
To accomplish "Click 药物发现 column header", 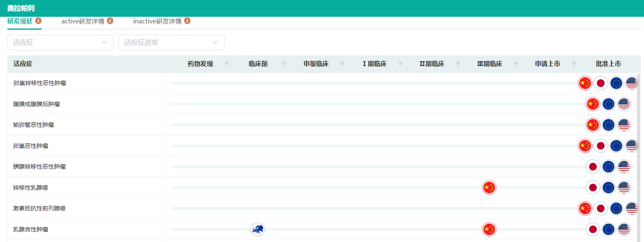I will click(x=200, y=64).
